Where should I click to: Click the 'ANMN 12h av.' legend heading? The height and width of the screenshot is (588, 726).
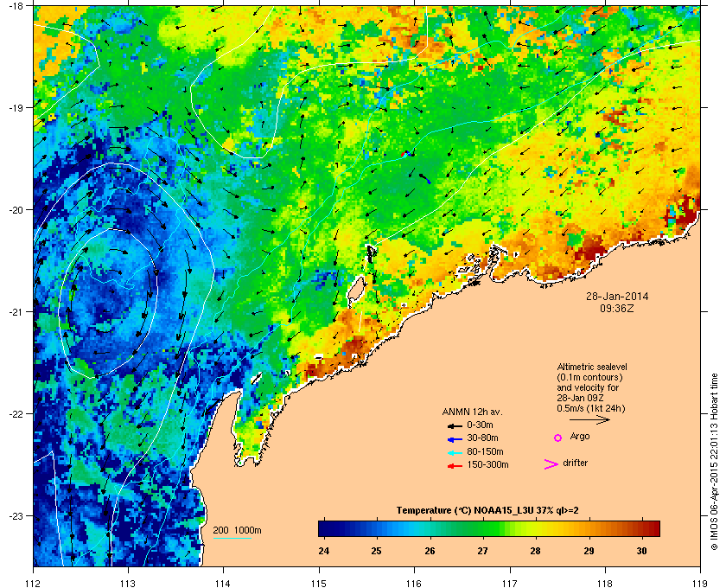(472, 412)
